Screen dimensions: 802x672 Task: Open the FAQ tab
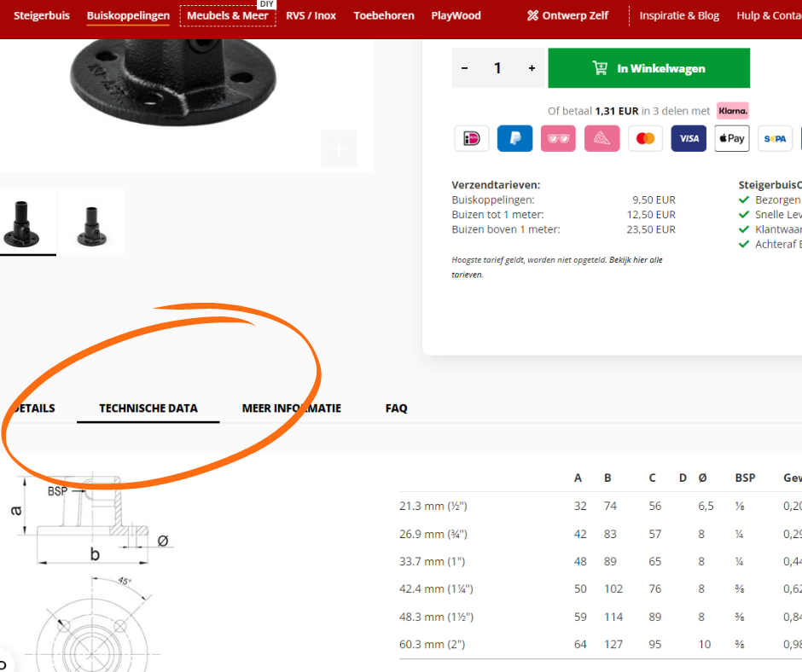[396, 408]
